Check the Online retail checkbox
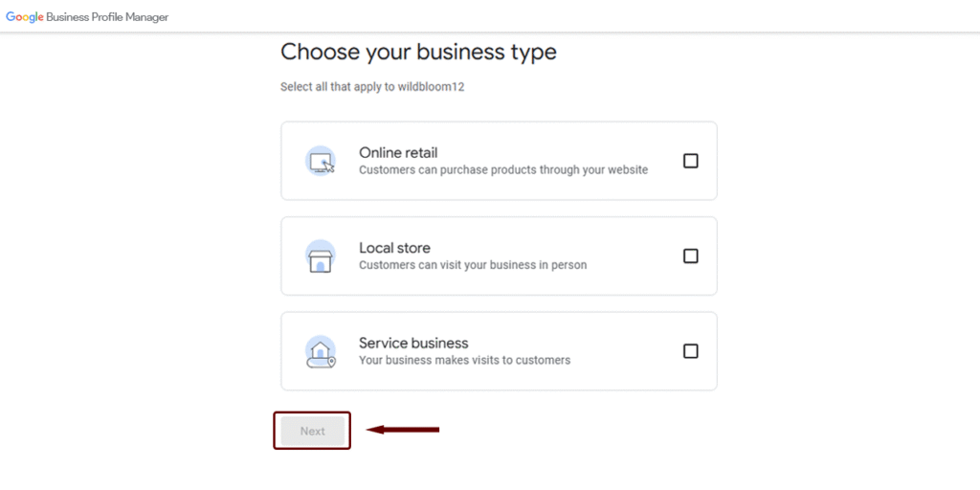The height and width of the screenshot is (490, 980). [690, 161]
